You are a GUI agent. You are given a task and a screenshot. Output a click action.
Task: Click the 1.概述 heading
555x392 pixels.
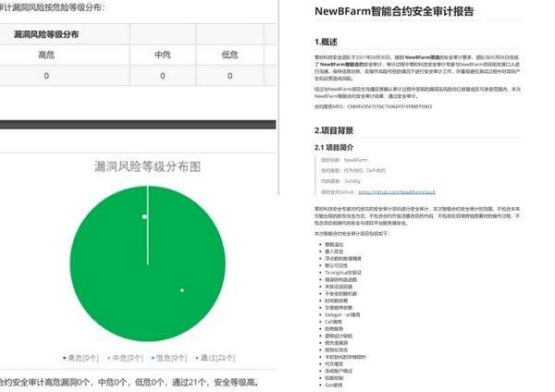pyautogui.click(x=326, y=42)
